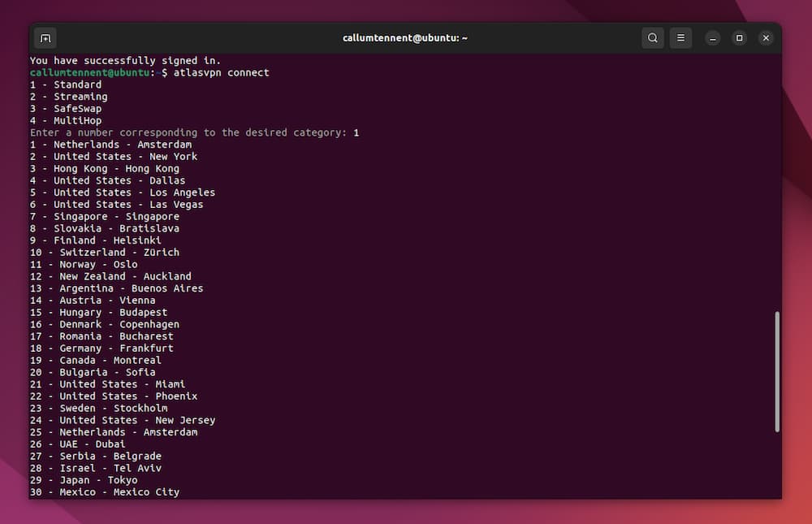Click 'United States - Los Angeles' line
The height and width of the screenshot is (524, 812).
(x=123, y=193)
